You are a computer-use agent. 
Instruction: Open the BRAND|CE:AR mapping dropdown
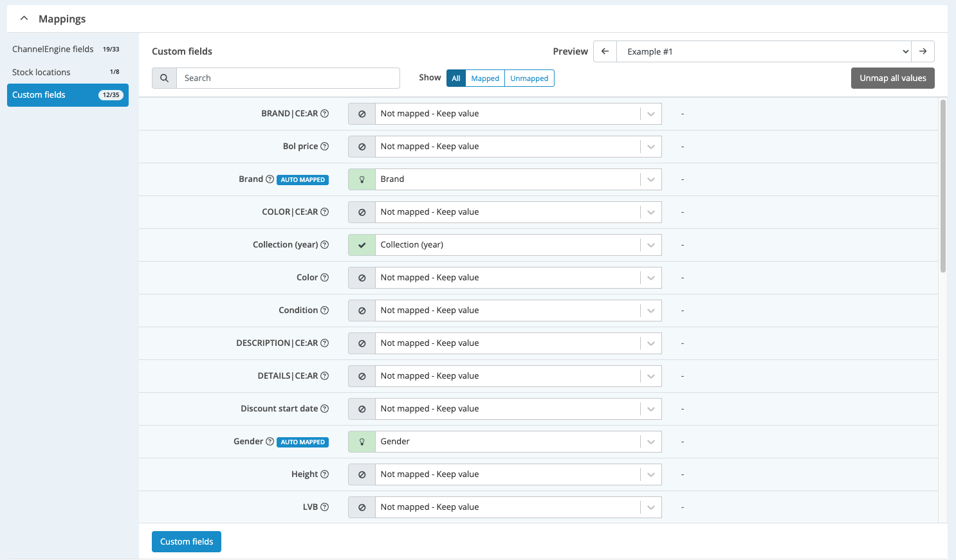tap(518, 114)
